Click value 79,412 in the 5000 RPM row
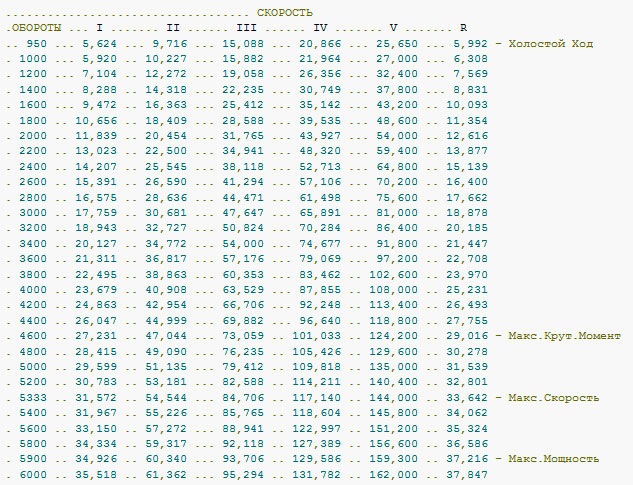 pos(243,367)
